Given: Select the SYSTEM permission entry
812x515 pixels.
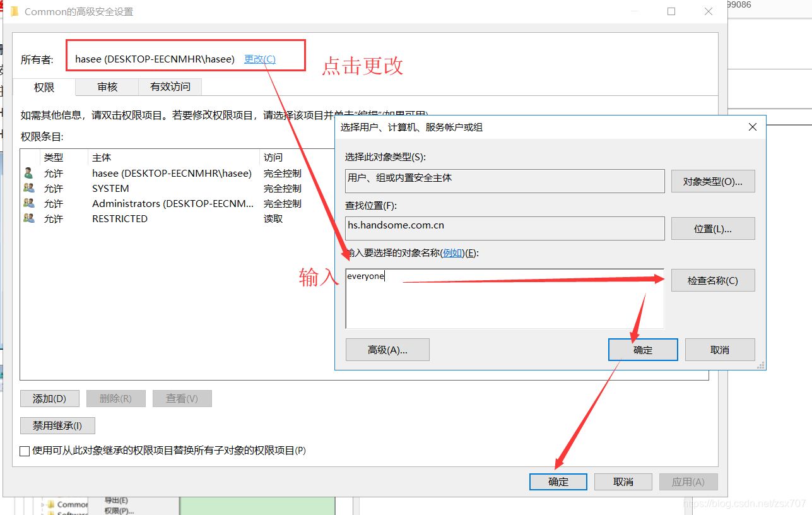Looking at the screenshot, I should point(177,189).
